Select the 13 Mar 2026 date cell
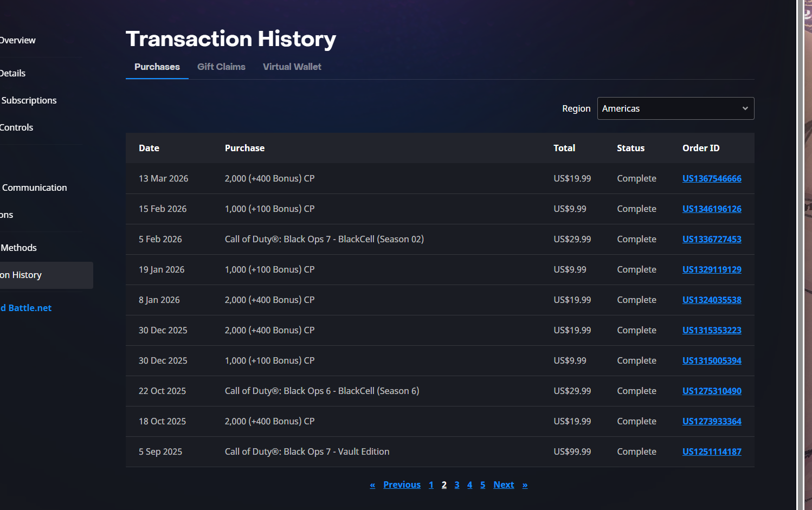Viewport: 812px width, 510px height. pos(163,178)
